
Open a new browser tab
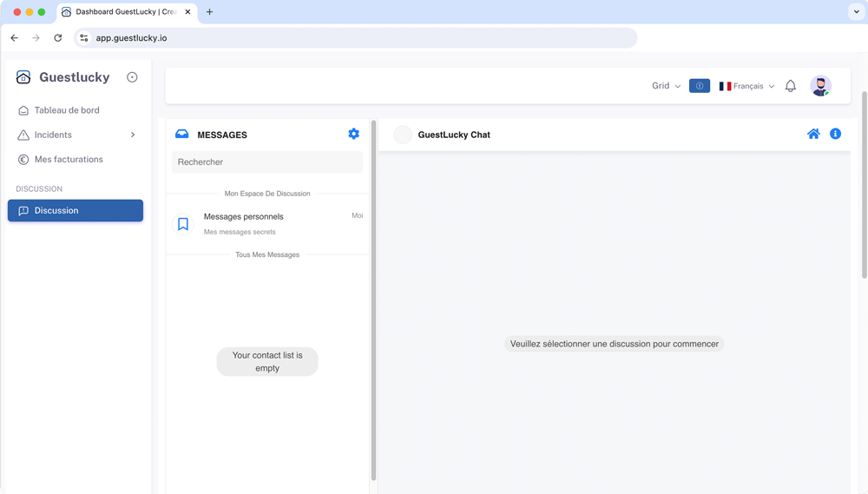tap(209, 11)
